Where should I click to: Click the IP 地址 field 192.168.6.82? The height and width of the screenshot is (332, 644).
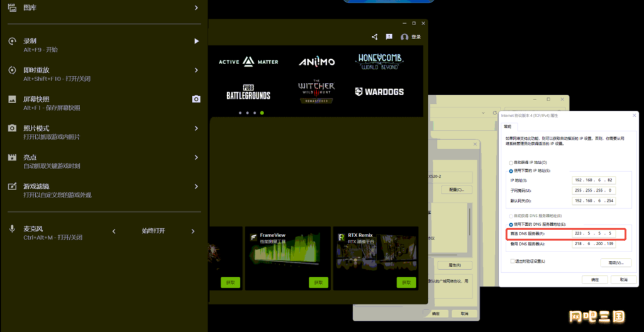(x=594, y=180)
